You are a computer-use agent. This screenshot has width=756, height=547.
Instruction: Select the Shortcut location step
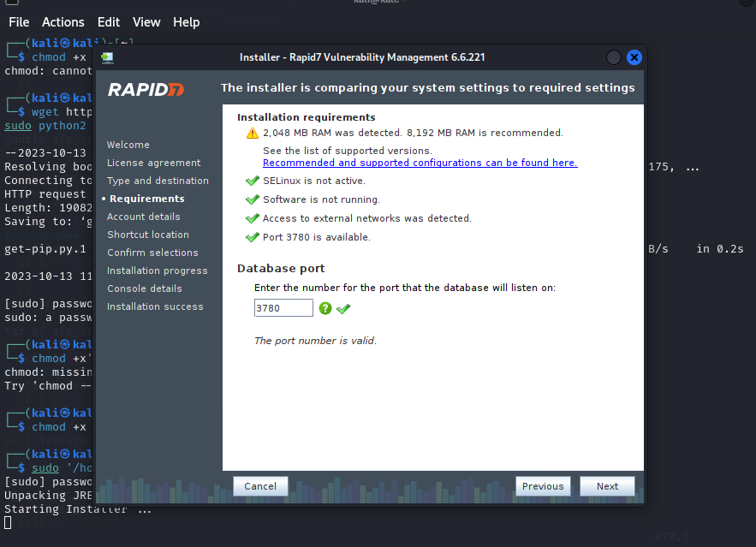pyautogui.click(x=148, y=235)
